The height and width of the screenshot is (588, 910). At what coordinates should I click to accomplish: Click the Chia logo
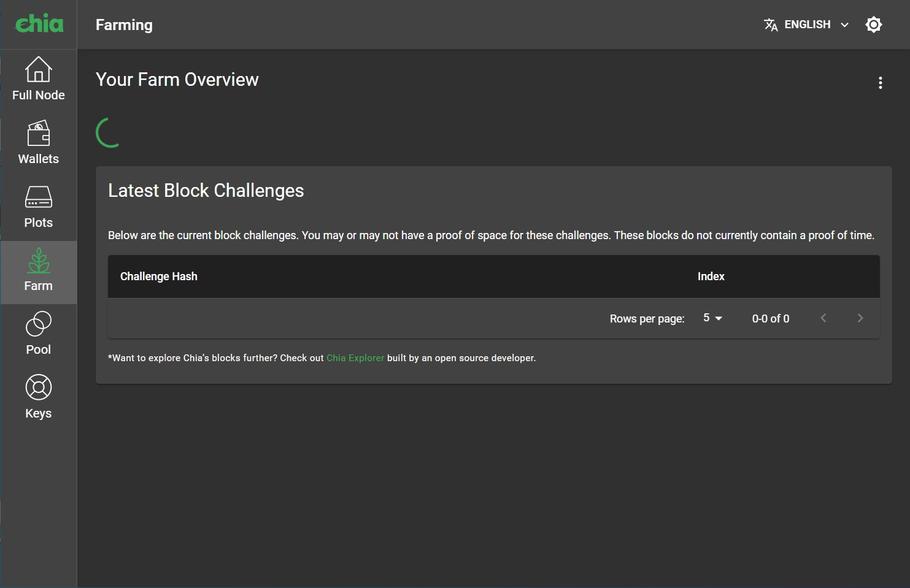[39, 24]
